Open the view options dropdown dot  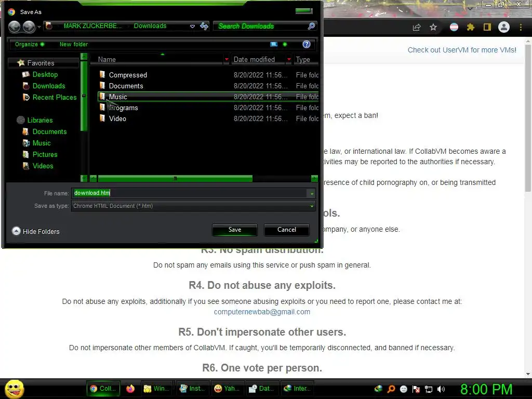[285, 44]
